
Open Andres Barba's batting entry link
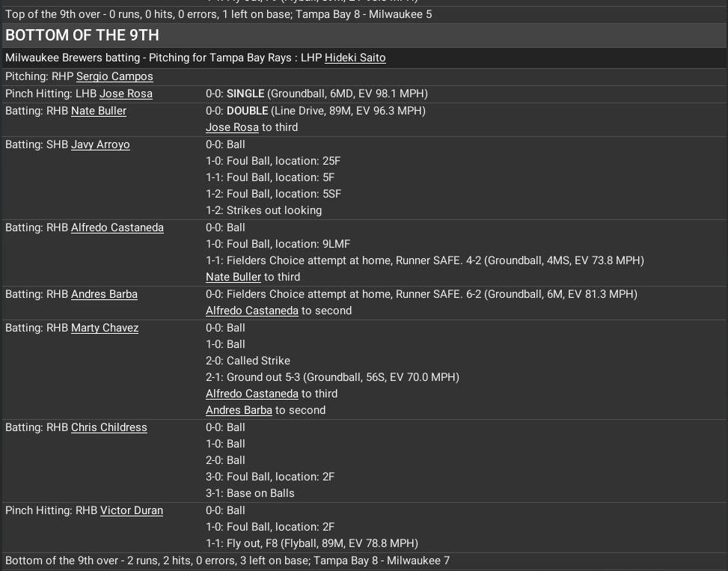coord(104,294)
